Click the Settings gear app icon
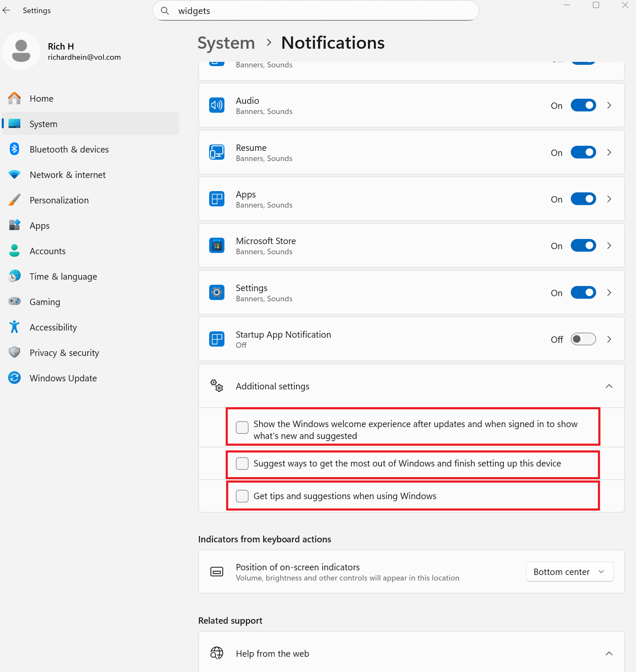The height and width of the screenshot is (672, 636). [217, 292]
